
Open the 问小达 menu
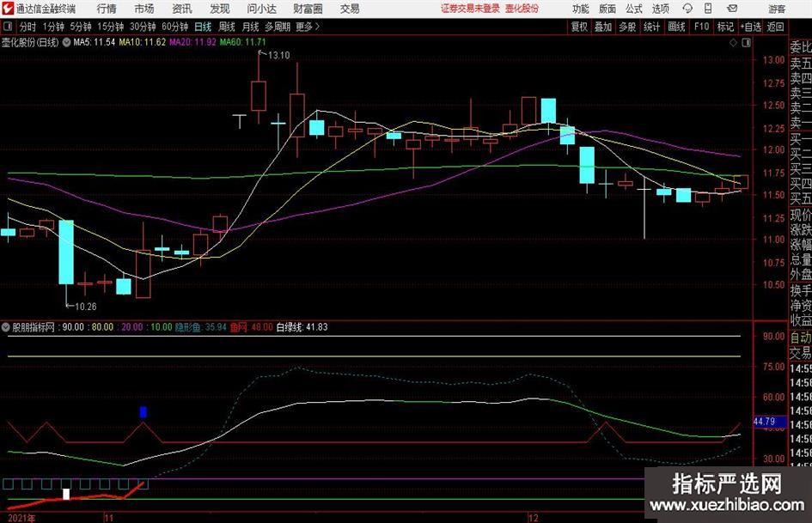(261, 9)
